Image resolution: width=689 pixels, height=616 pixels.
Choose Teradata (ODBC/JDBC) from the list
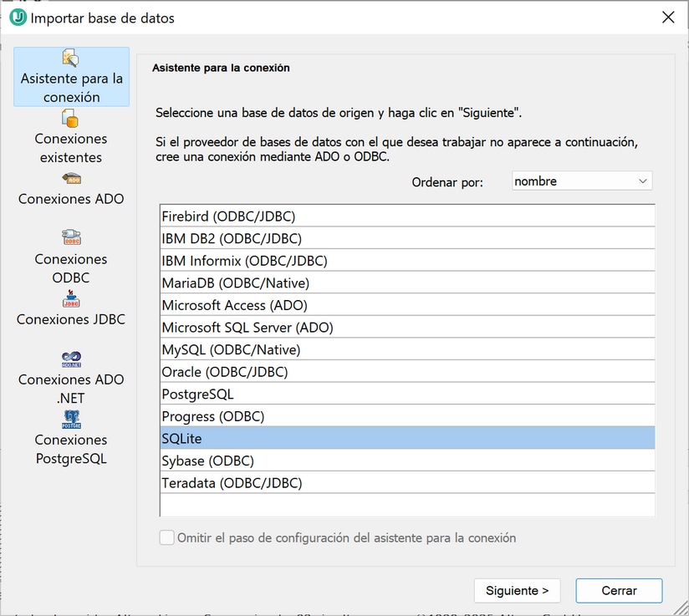pyautogui.click(x=232, y=483)
